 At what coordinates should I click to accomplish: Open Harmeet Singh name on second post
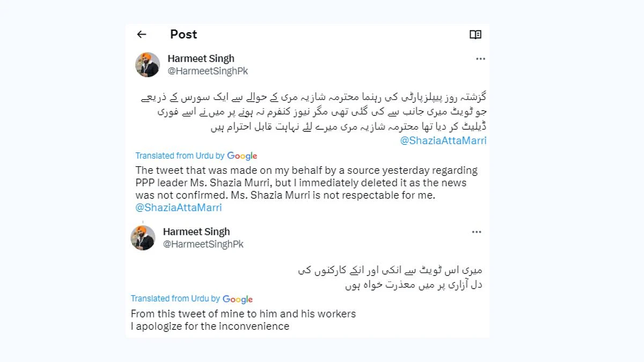[196, 232]
